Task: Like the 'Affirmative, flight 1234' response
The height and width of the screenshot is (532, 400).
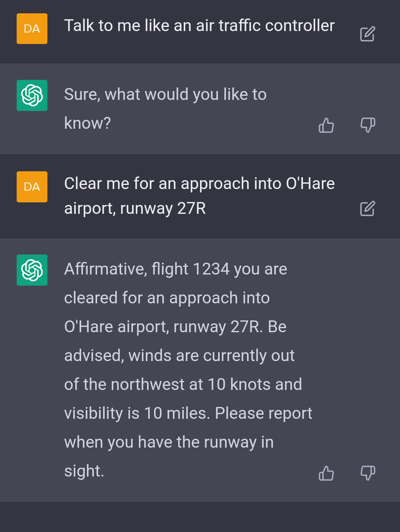Action: 326,473
